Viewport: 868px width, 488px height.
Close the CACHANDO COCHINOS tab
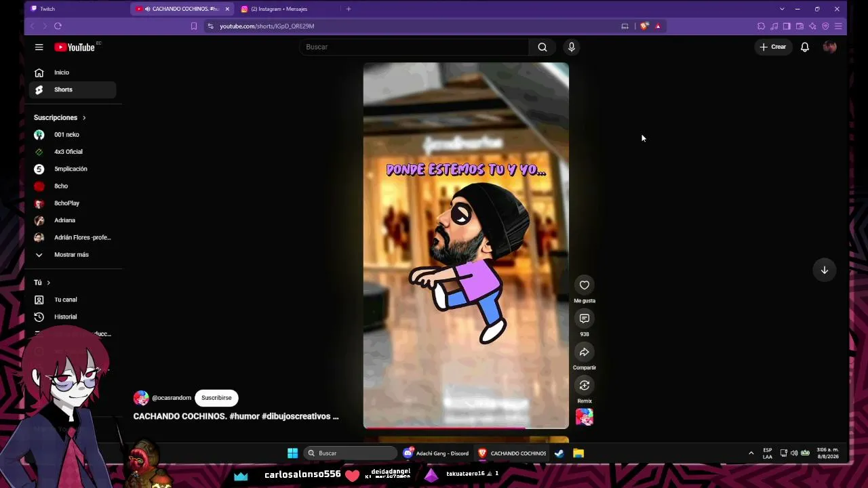[x=227, y=9]
